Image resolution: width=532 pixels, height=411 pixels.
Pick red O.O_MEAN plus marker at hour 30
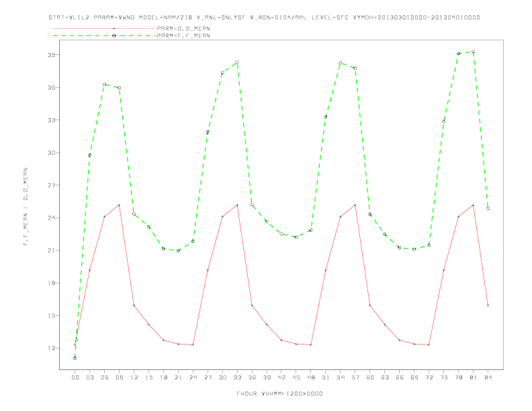(x=222, y=217)
